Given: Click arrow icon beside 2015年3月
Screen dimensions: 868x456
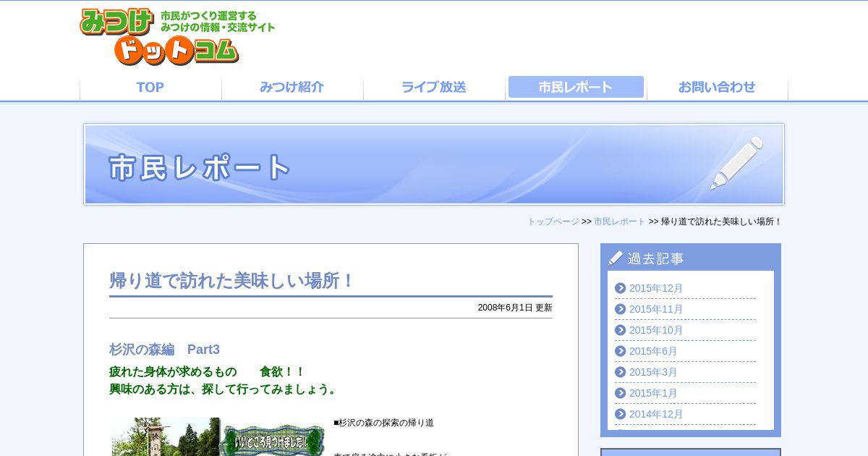Looking at the screenshot, I should click(621, 372).
